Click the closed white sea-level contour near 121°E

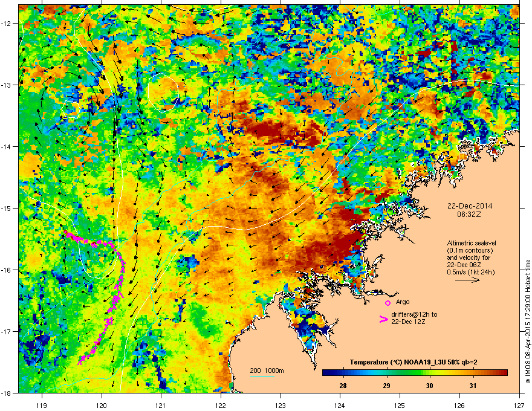click(164, 92)
